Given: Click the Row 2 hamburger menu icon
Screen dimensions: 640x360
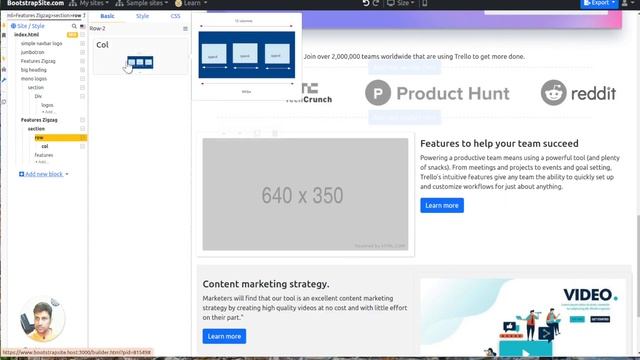Looking at the screenshot, I should click(x=185, y=29).
